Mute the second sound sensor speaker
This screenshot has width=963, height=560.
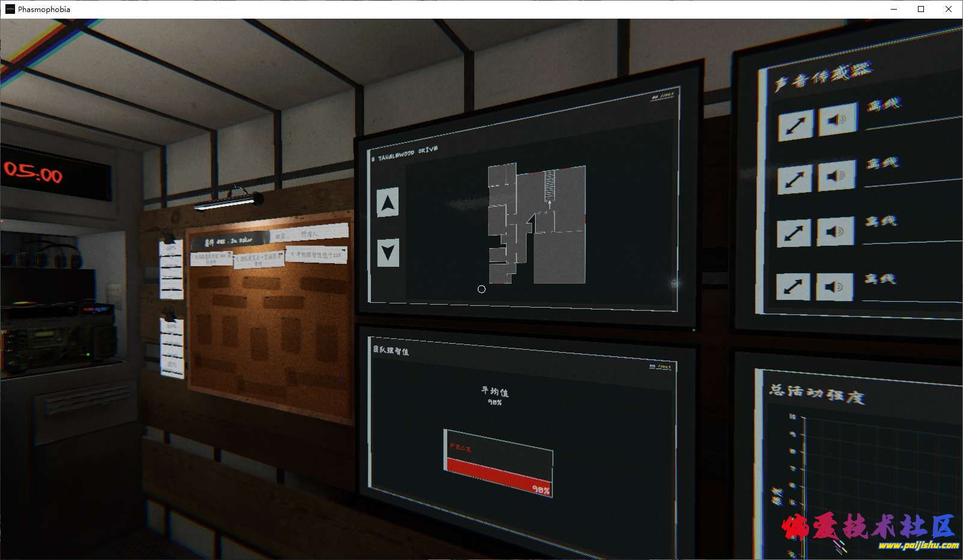836,175
